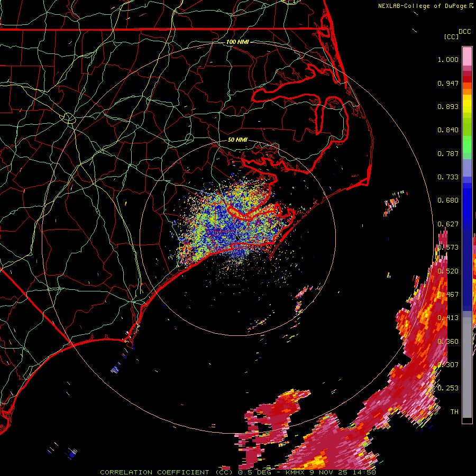Select the 0.627 legend value

(x=448, y=224)
